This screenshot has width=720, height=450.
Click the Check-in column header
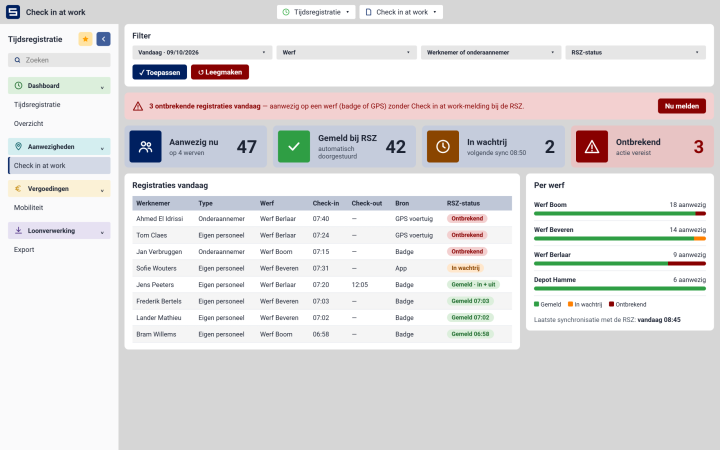326,203
